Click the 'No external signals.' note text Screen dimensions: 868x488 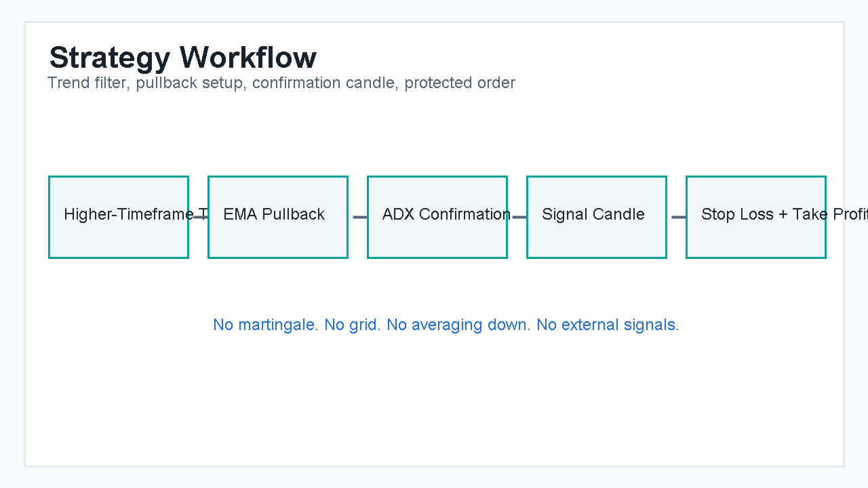608,325
